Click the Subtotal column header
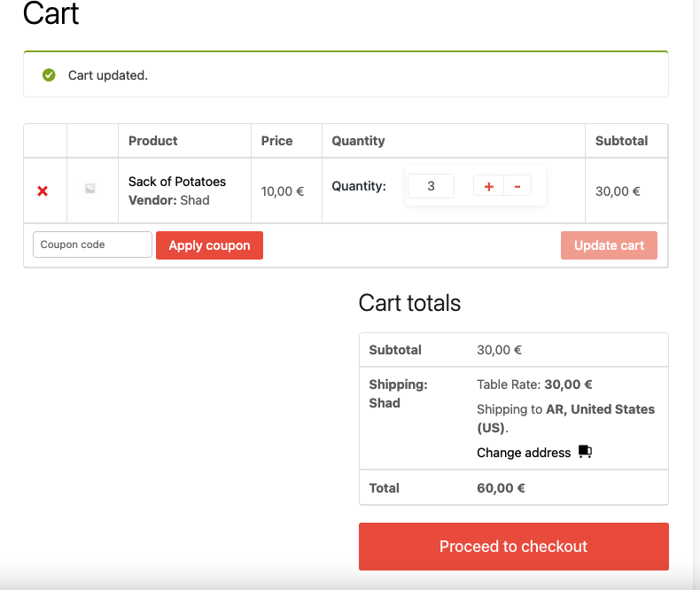Image resolution: width=700 pixels, height=590 pixels. tap(621, 141)
